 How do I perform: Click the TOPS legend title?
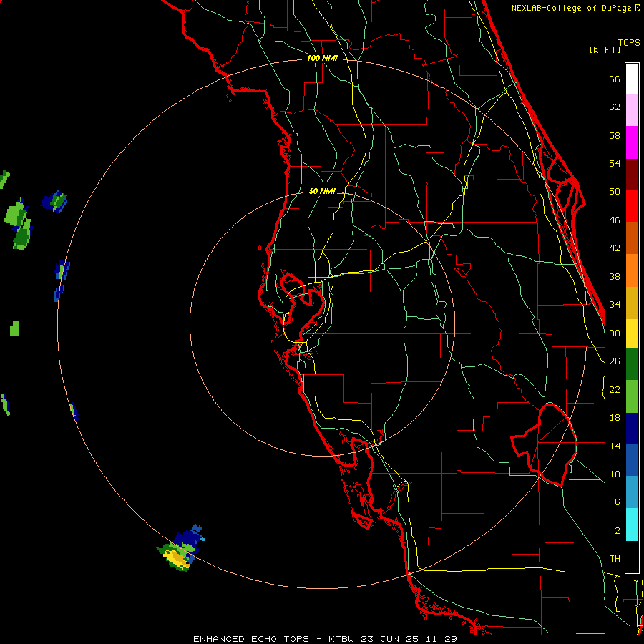click(629, 42)
